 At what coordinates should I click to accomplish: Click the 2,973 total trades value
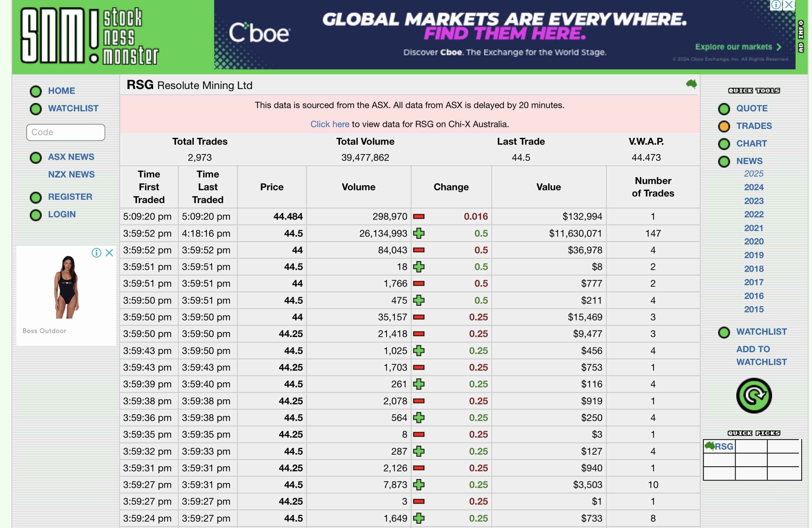pyautogui.click(x=200, y=158)
